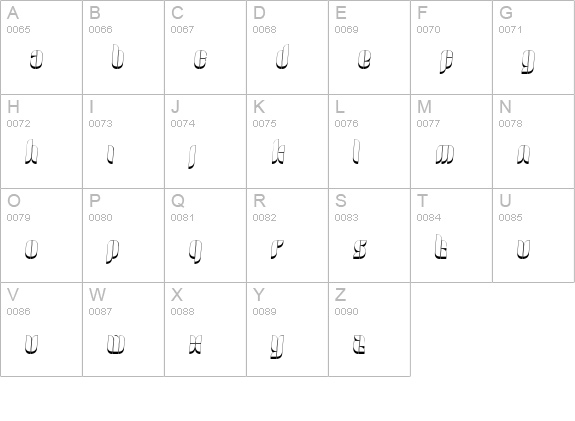Select the glyph cell for letter A (0065)

coord(41,47)
